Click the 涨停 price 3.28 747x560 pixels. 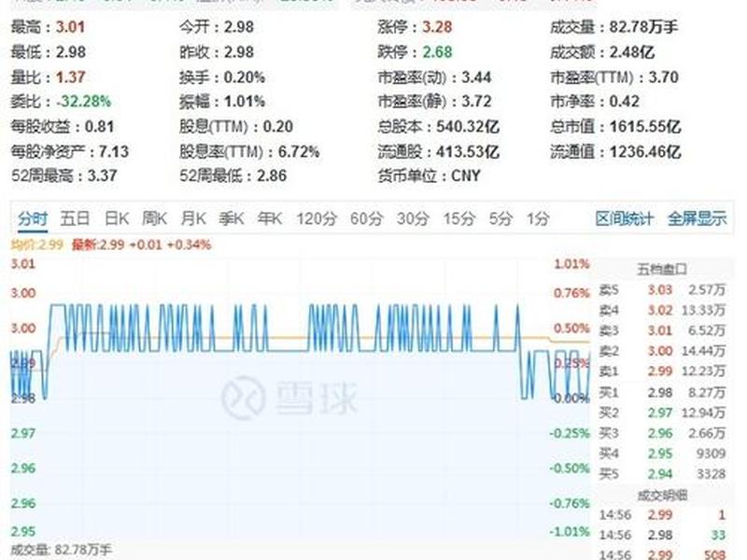(437, 27)
